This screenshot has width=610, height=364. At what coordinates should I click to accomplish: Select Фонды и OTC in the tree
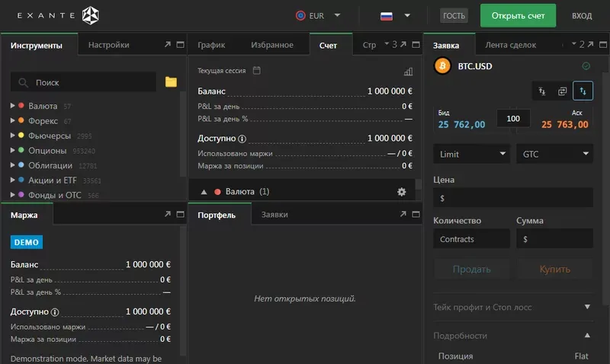click(55, 195)
